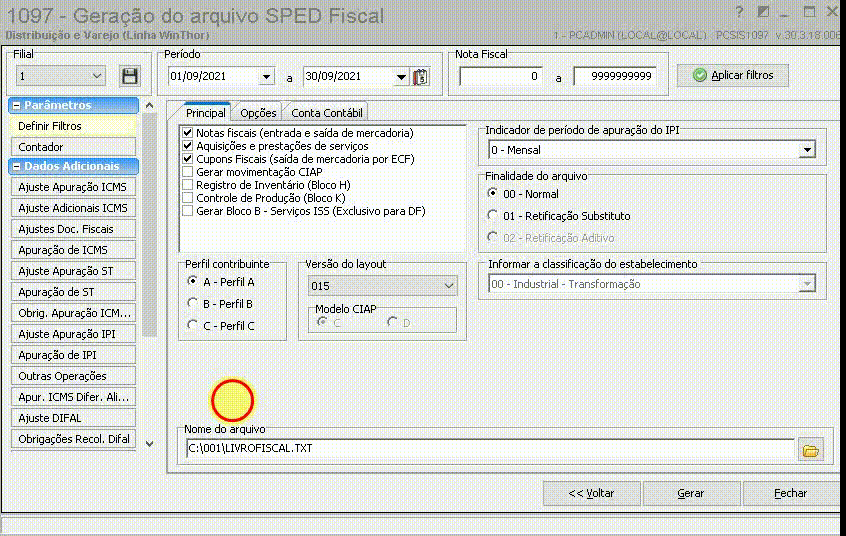Collapse the Dados Adicionais section
The image size is (846, 536).
coord(17,166)
